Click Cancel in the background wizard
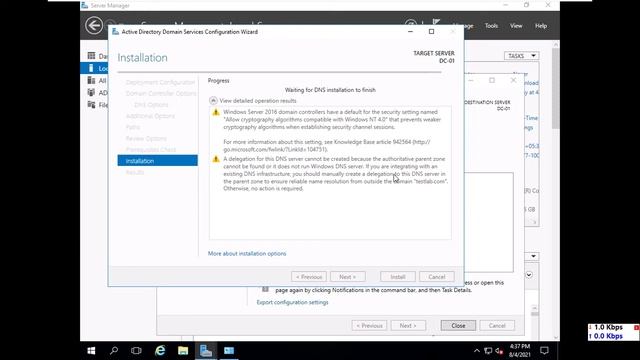640x360 pixels. 497,326
